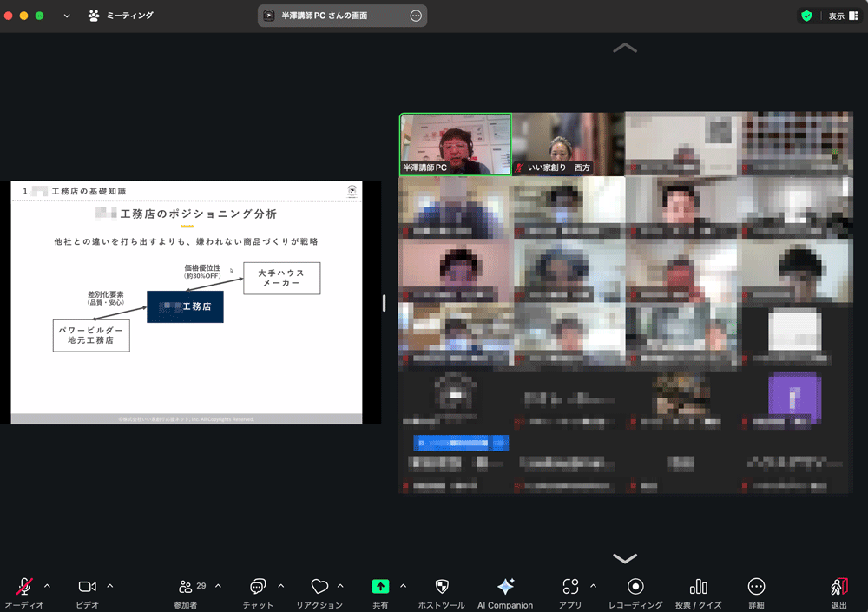Click the 退出 leave meeting button
Screen dimensions: 868x612
coord(838,587)
